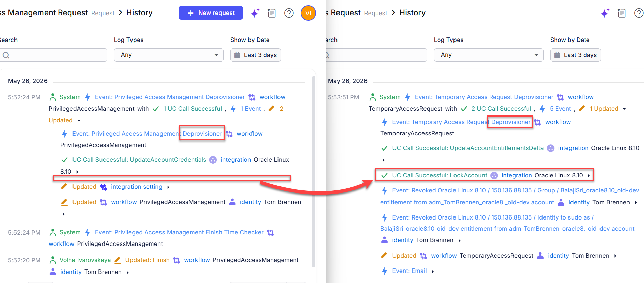This screenshot has width=644, height=283.
Task: Open Privileged Access Management Finish Time Checker event
Action: coord(179,232)
